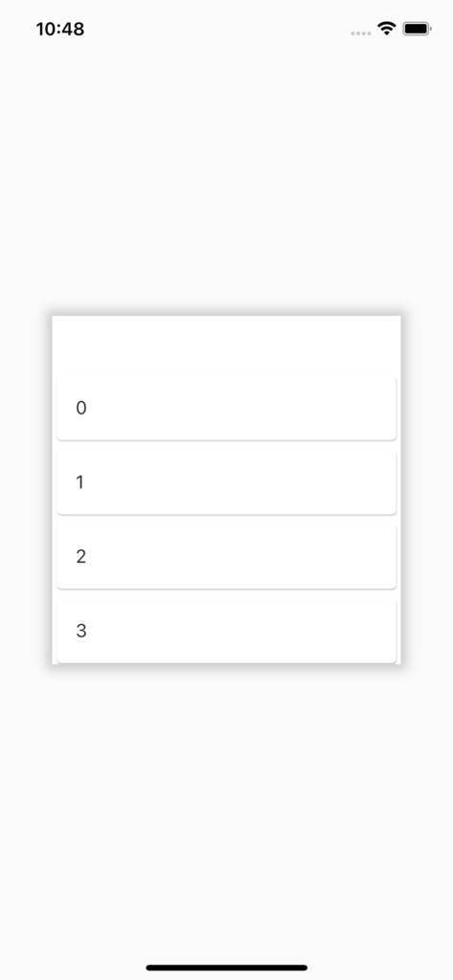Click blank header area above card 0
This screenshot has width=453, height=980.
point(226,345)
